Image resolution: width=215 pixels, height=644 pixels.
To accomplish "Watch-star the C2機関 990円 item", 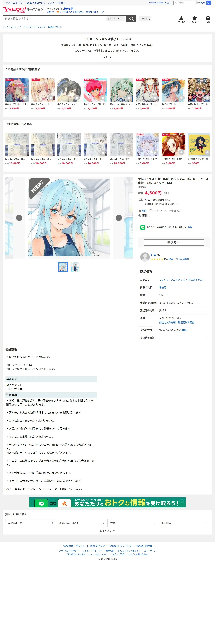I will (x=207, y=152).
